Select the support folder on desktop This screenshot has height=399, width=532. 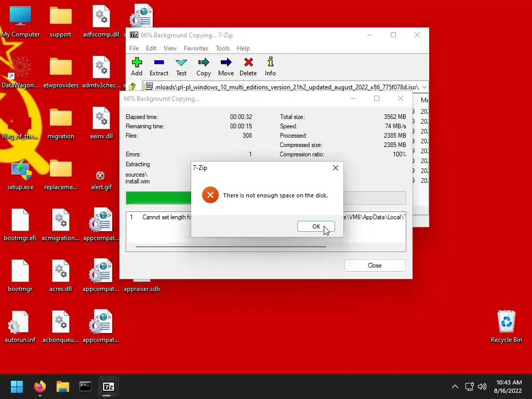click(x=60, y=22)
